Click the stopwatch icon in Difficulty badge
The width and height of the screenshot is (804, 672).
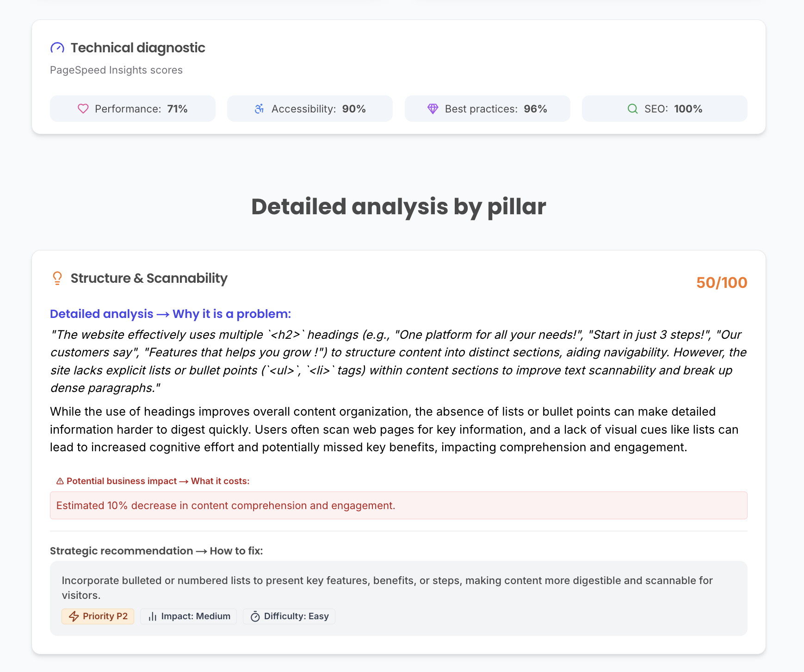tap(255, 616)
